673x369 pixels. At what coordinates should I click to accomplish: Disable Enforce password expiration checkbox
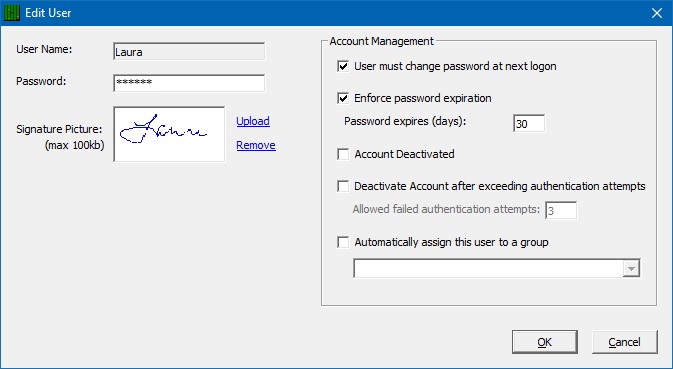pos(343,98)
